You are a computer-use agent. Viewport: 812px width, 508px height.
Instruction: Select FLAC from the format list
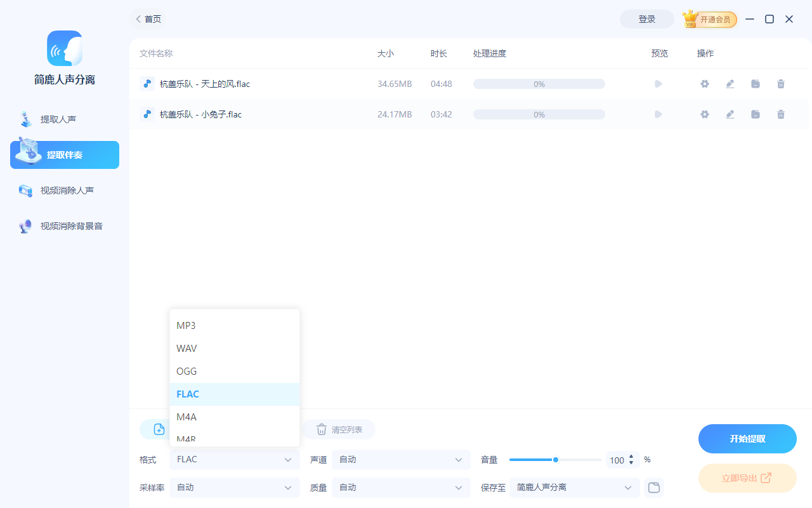click(x=188, y=394)
